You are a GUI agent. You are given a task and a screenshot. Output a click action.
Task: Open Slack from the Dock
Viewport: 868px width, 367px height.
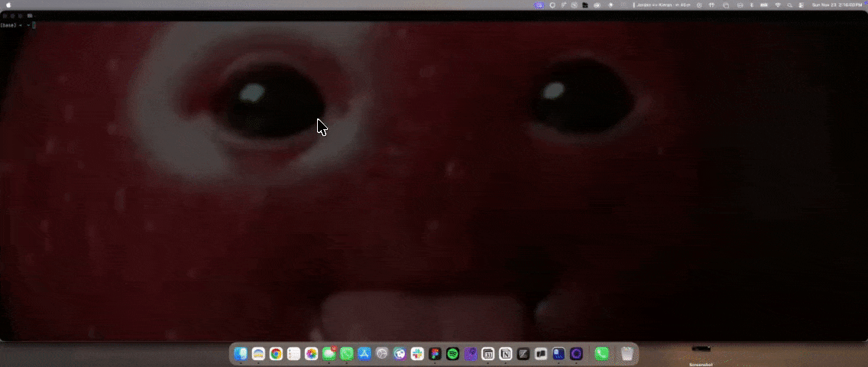coord(417,353)
